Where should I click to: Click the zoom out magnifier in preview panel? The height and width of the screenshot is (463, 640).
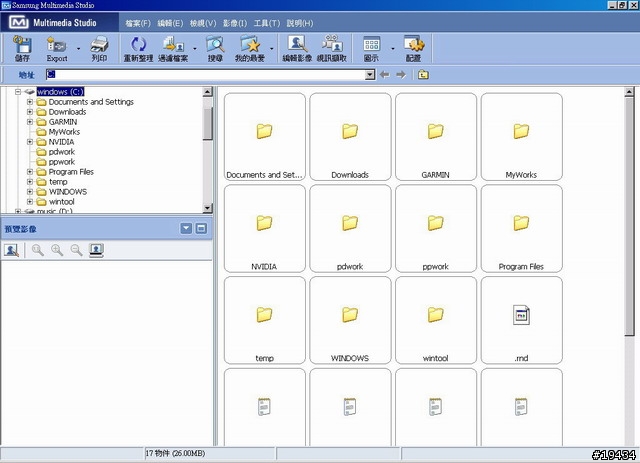pyautogui.click(x=76, y=250)
